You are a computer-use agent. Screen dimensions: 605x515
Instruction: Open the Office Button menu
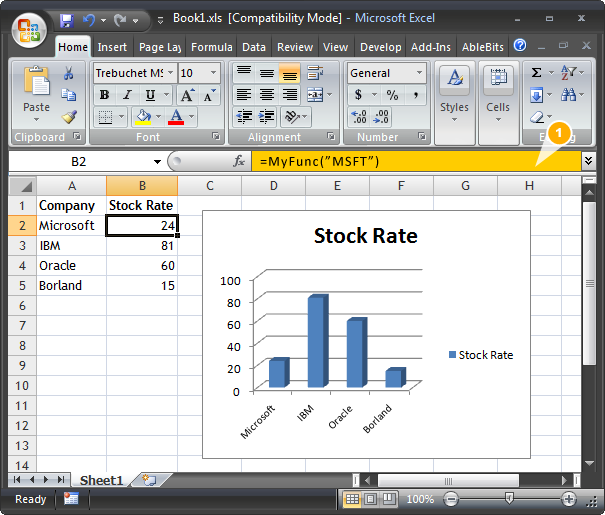tap(29, 30)
